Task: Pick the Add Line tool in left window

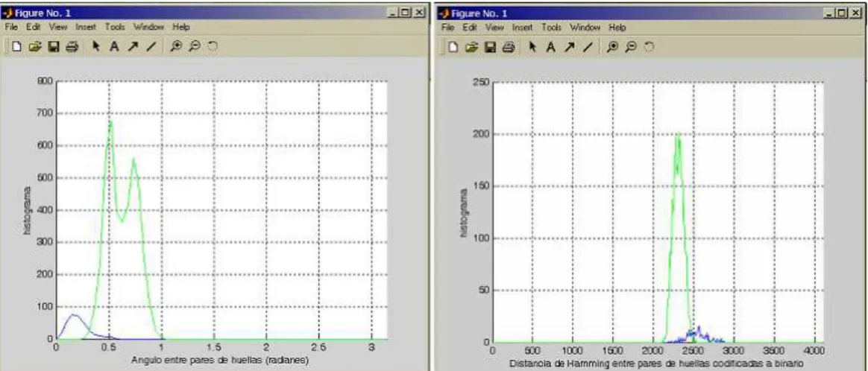Action: coord(151,47)
